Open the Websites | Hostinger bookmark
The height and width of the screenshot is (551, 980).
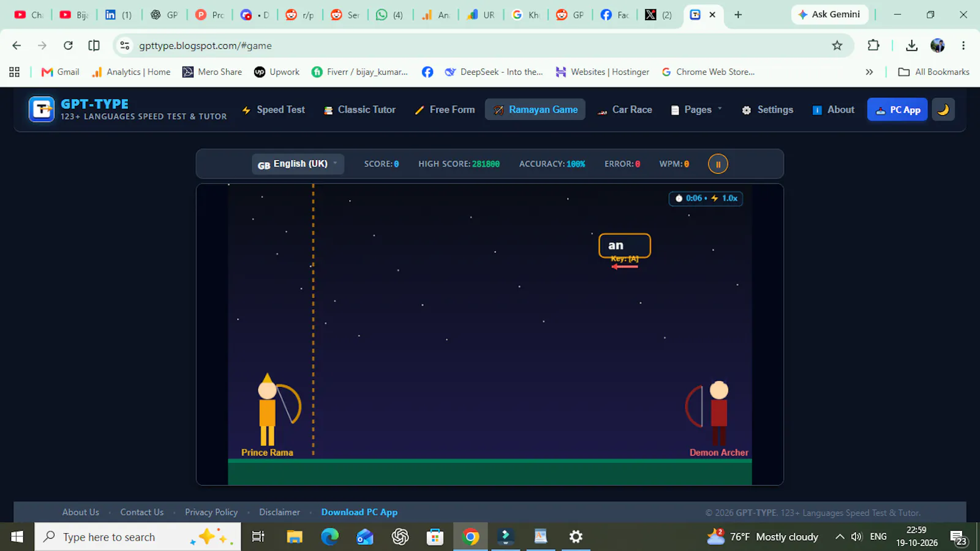603,72
